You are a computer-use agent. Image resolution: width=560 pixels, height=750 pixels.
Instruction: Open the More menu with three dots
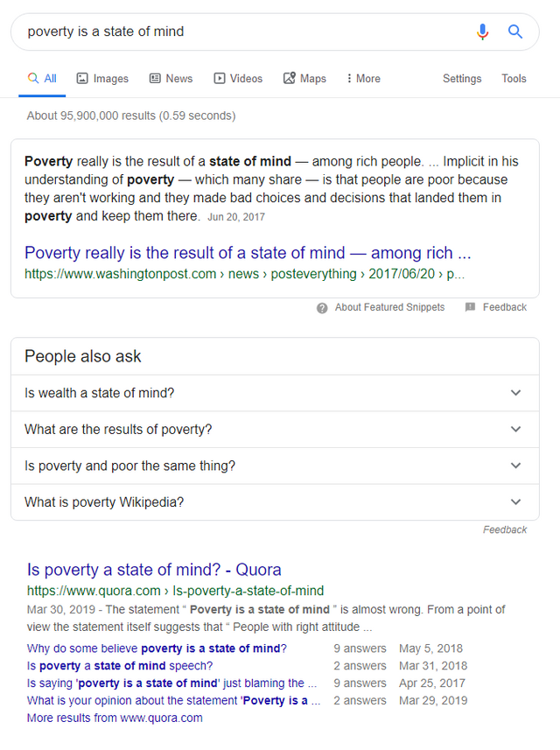pos(363,79)
